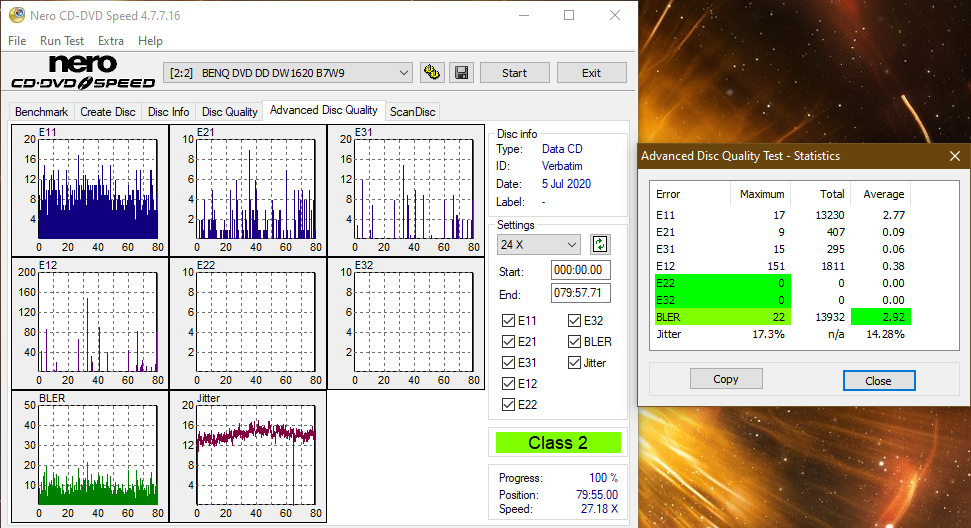Click the Jitter average value 14.28%
Screen dimensions: 971x528
click(x=885, y=334)
